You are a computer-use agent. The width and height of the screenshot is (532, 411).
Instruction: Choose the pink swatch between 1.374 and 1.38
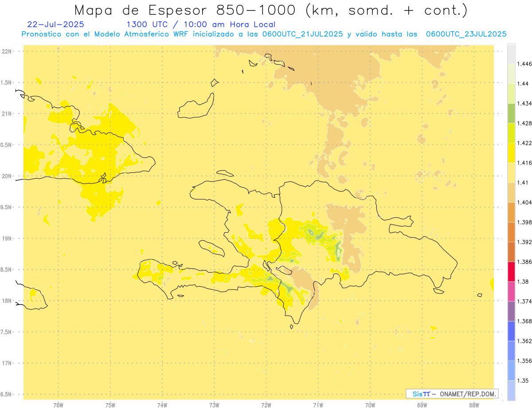[511, 291]
